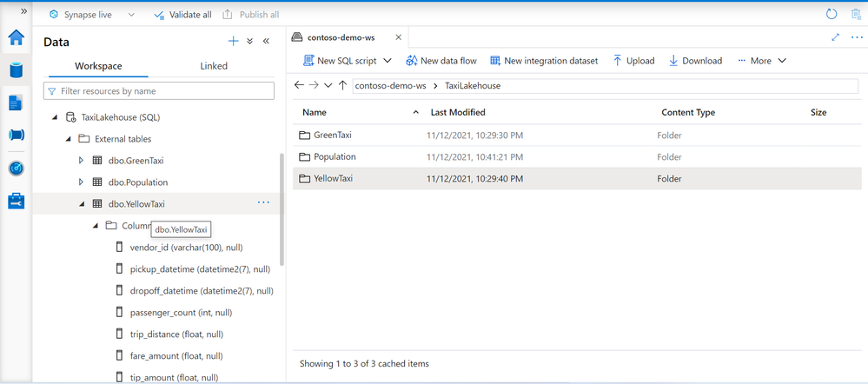This screenshot has width=868, height=384.
Task: Select the fare_amount column
Action: pyautogui.click(x=177, y=356)
